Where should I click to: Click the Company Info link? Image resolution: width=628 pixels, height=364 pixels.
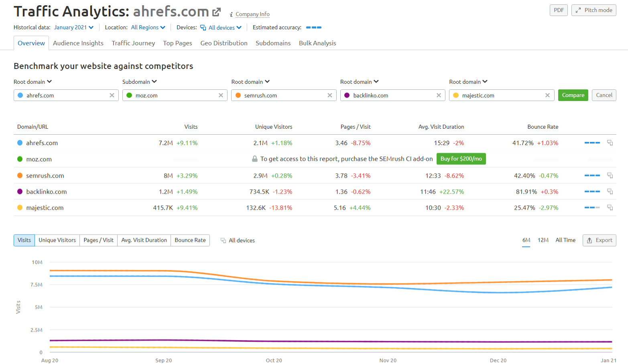pyautogui.click(x=252, y=14)
